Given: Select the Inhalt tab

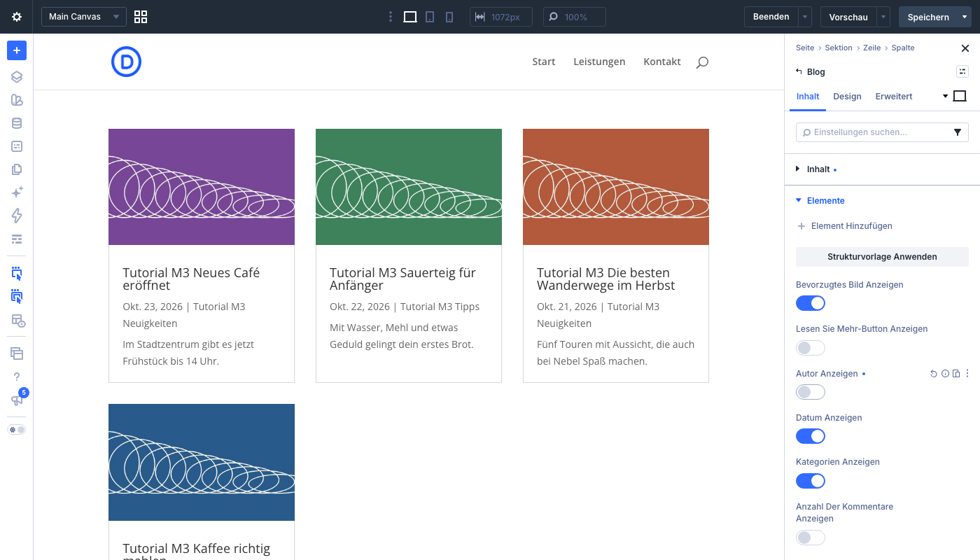Looking at the screenshot, I should 808,97.
